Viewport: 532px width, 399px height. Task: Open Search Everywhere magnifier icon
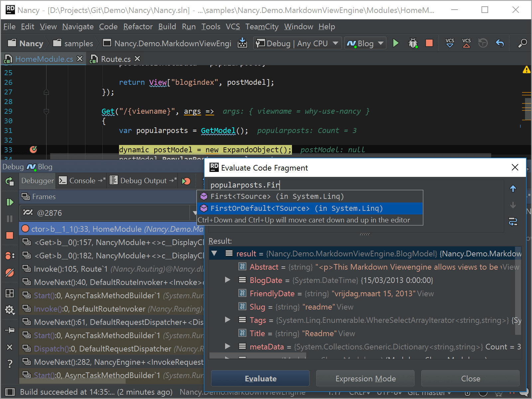point(522,43)
